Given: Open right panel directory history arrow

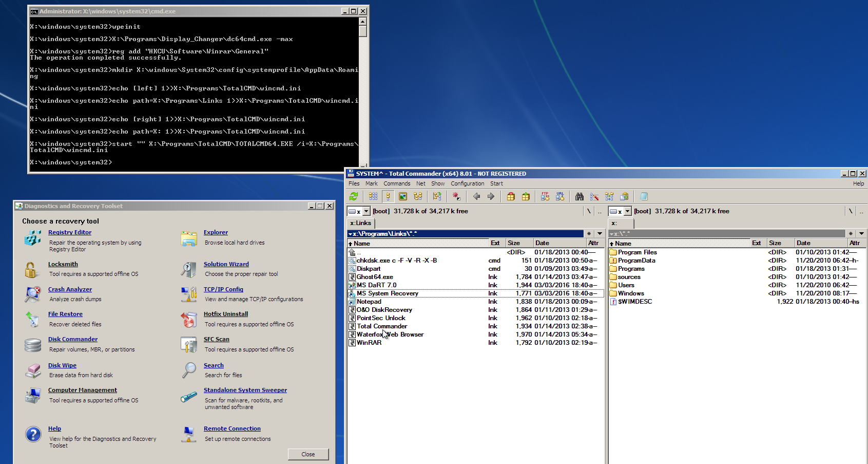Looking at the screenshot, I should click(x=861, y=234).
